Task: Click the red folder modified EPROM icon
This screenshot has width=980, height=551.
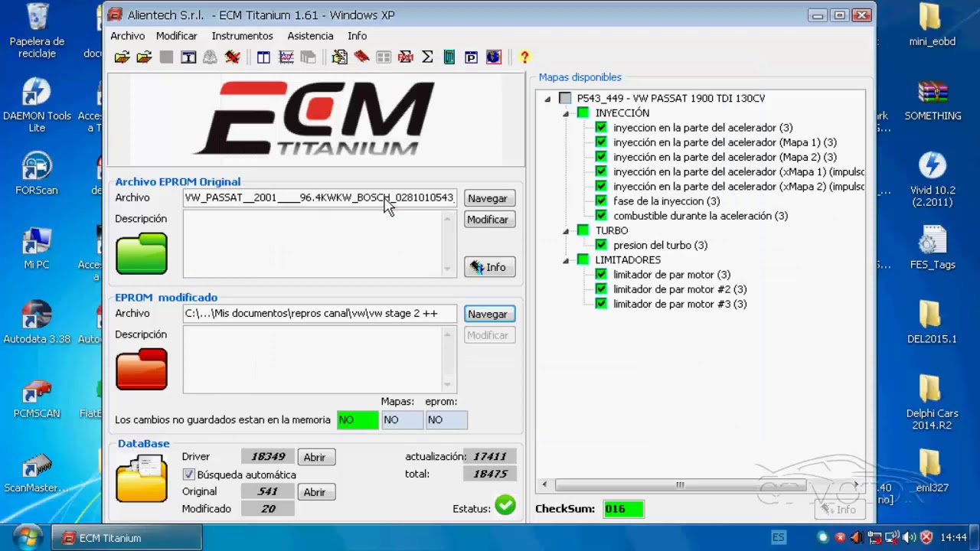Action: [142, 369]
